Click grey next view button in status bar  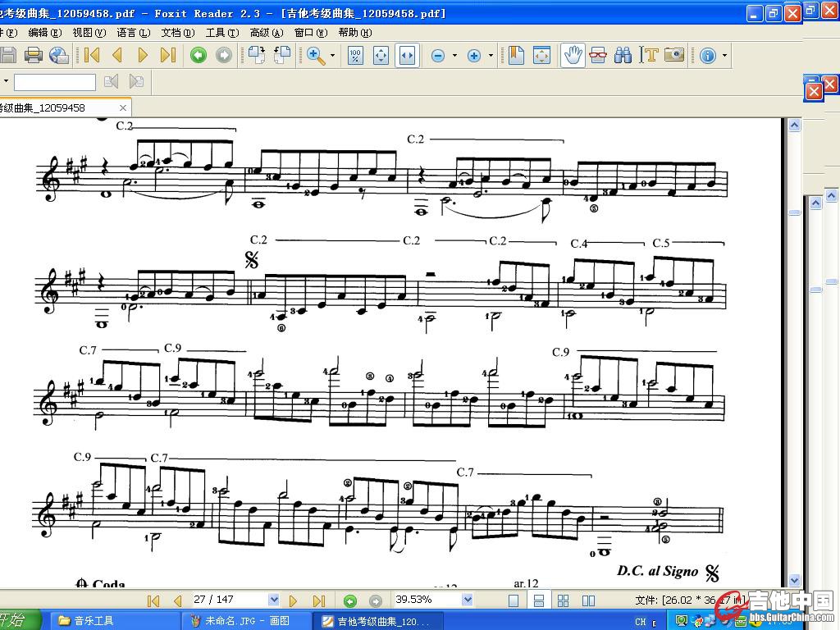tap(376, 600)
